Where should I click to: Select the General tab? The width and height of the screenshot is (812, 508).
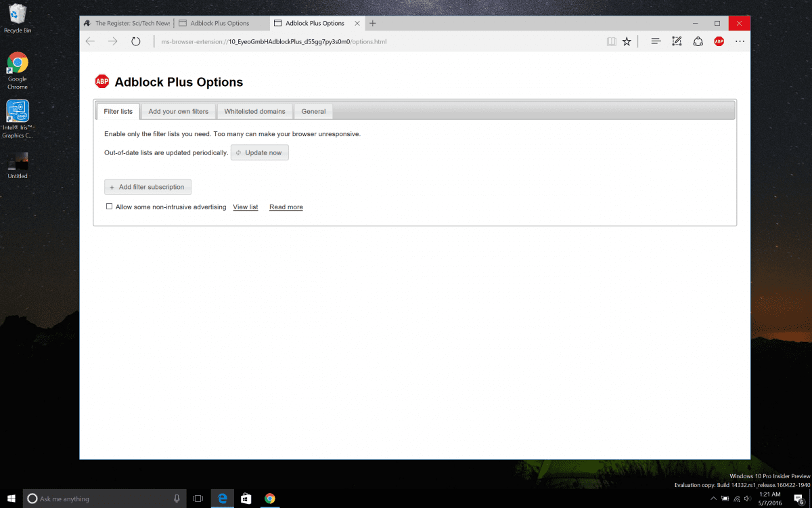point(313,111)
